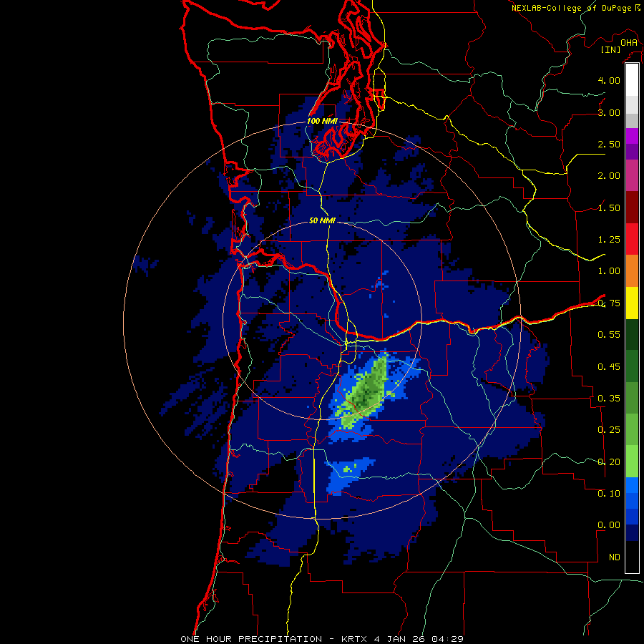Pick the light green swatch beside 0.25
The width and height of the screenshot is (644, 644).
click(x=632, y=429)
